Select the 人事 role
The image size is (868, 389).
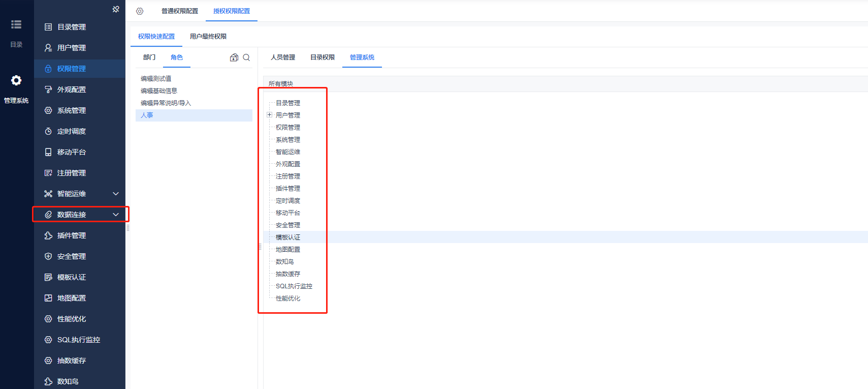[194, 115]
